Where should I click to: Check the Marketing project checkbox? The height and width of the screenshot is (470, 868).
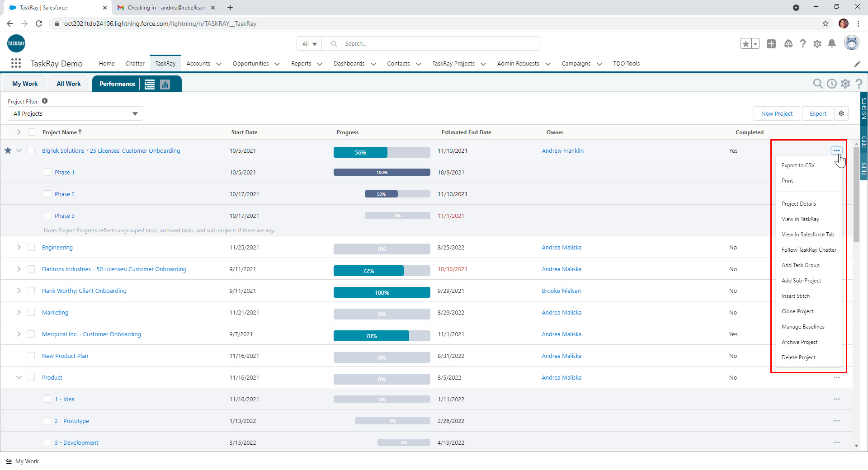(31, 312)
